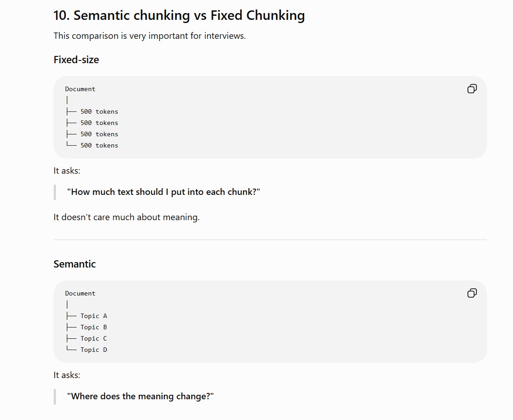Click the quote 'How much text should I put'
The height and width of the screenshot is (420, 513).
[x=164, y=192]
